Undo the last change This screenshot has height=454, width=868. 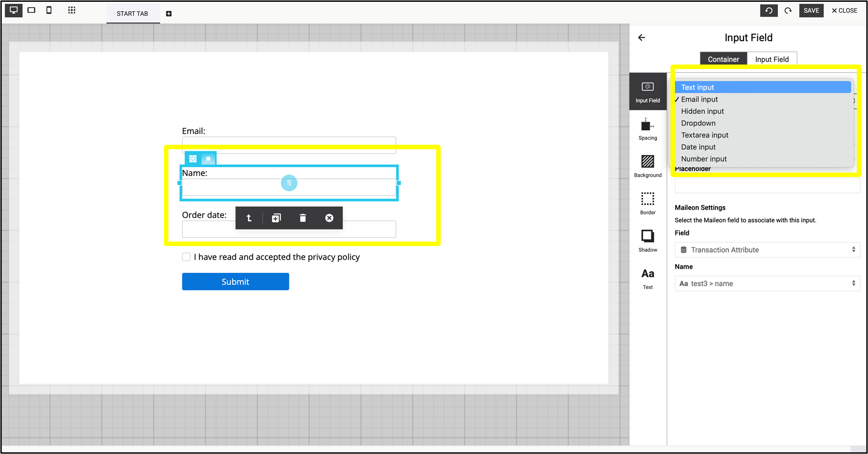[x=769, y=10]
